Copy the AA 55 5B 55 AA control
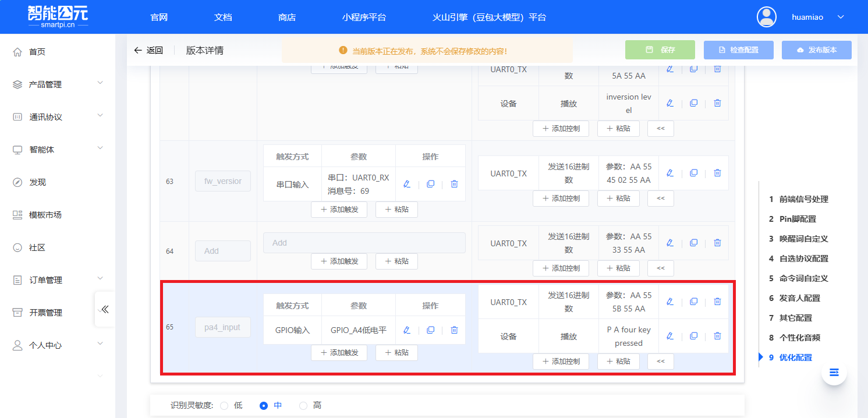The image size is (868, 418). tap(694, 302)
